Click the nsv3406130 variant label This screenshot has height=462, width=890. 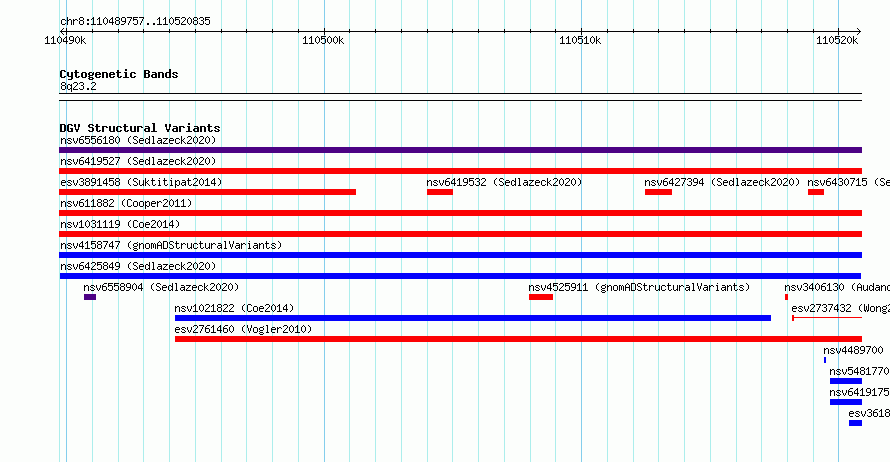pos(837,287)
